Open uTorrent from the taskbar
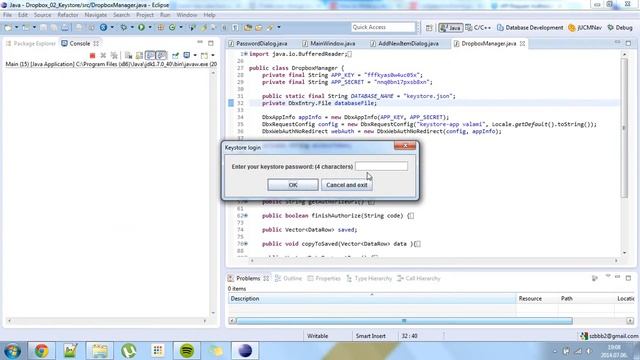 tap(129, 351)
